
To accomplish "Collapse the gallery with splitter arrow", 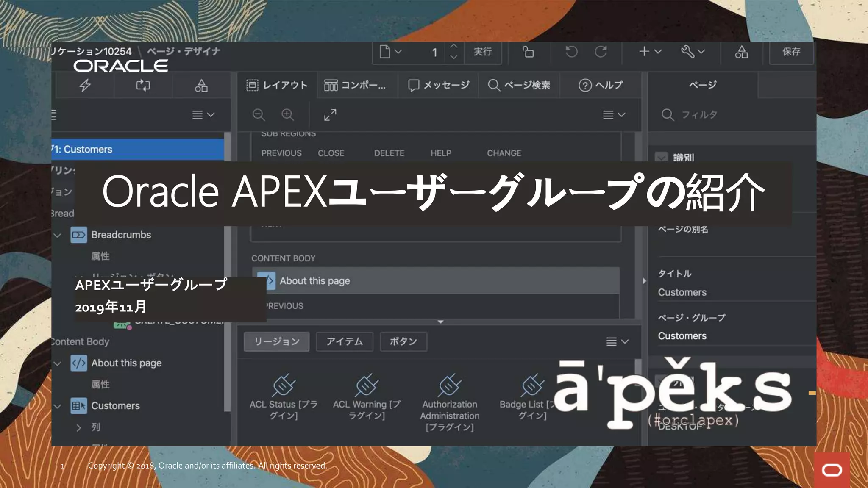I will 440,322.
